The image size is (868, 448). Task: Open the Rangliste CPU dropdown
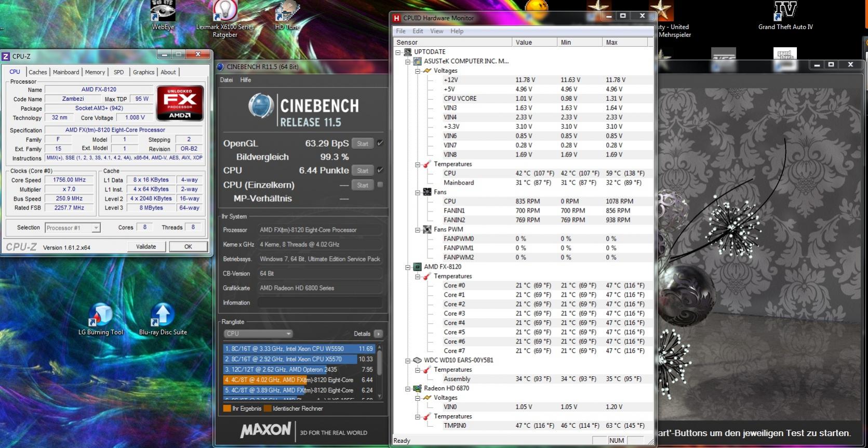[x=258, y=334]
